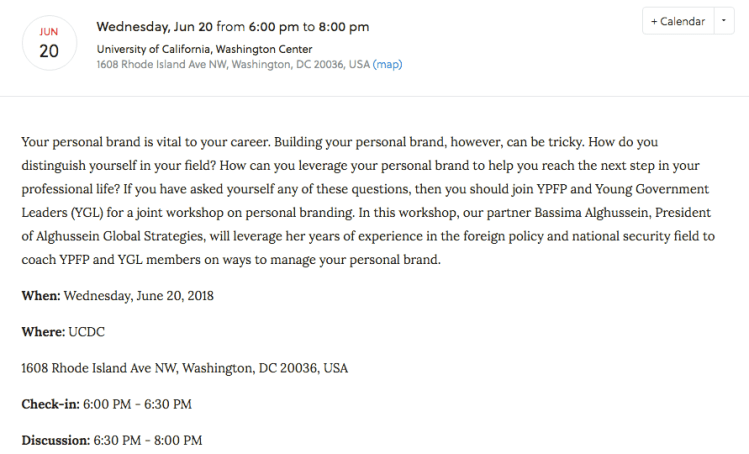Click the 6:30 PM - 8:00 PM discussion time

click(x=148, y=440)
